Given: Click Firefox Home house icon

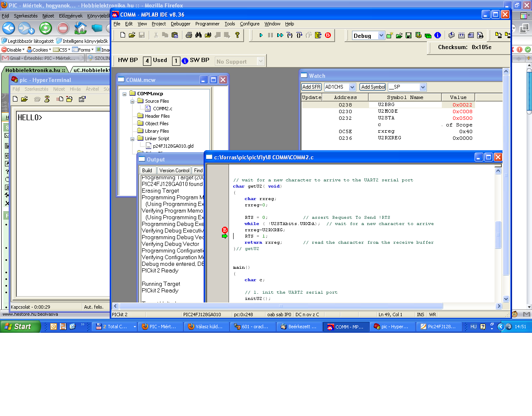Looking at the screenshot, I should [x=80, y=28].
